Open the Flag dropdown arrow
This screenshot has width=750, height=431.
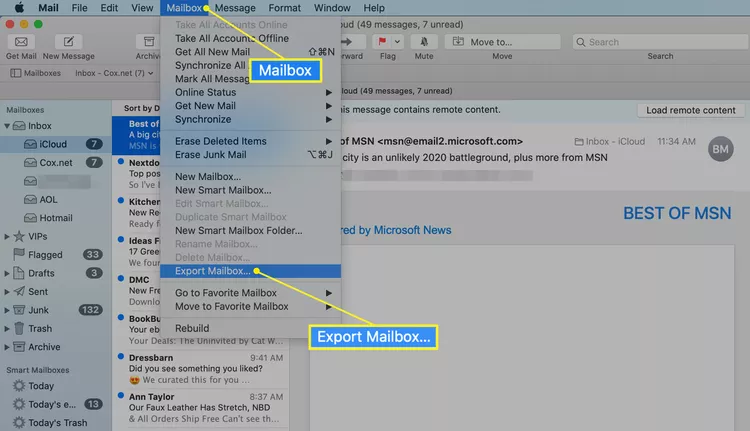tap(397, 42)
